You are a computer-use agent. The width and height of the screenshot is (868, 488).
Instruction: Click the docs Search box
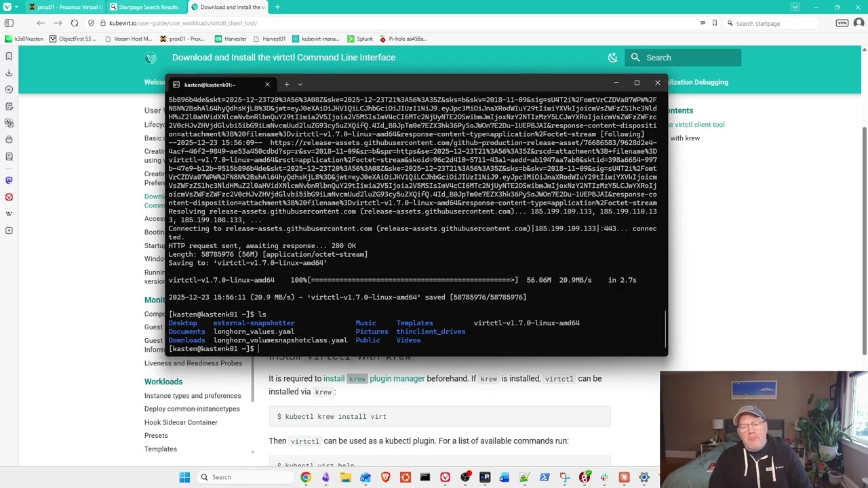point(683,58)
